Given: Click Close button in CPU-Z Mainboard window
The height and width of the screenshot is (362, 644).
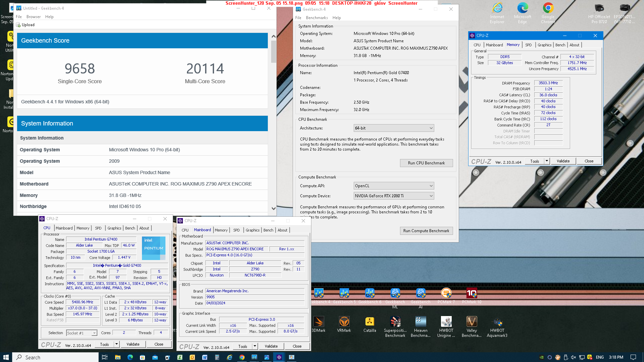Looking at the screenshot, I should click(x=297, y=346).
